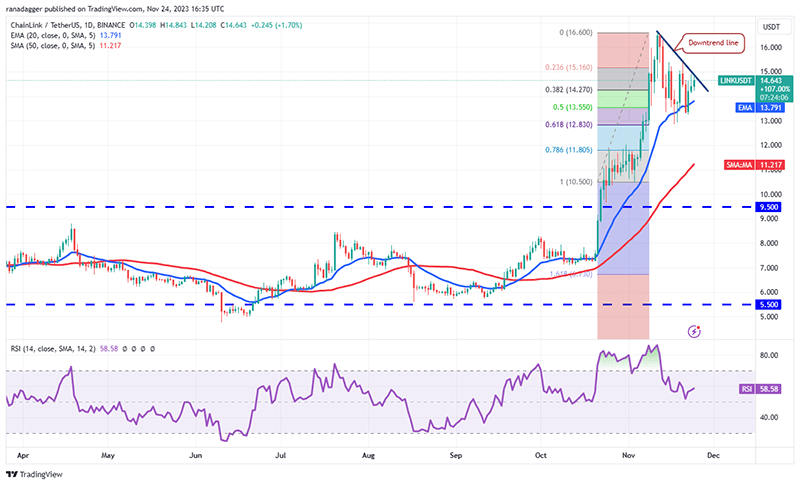800x485 pixels.
Task: Click the LINKUSDT price tag
Action: point(735,81)
